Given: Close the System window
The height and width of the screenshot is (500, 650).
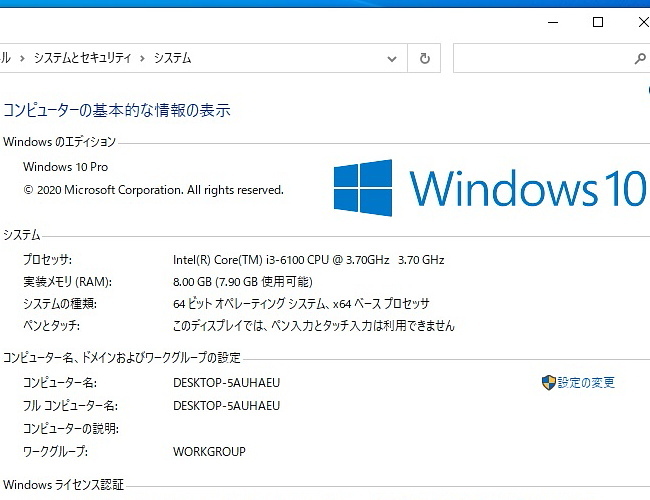Looking at the screenshot, I should pos(643,22).
